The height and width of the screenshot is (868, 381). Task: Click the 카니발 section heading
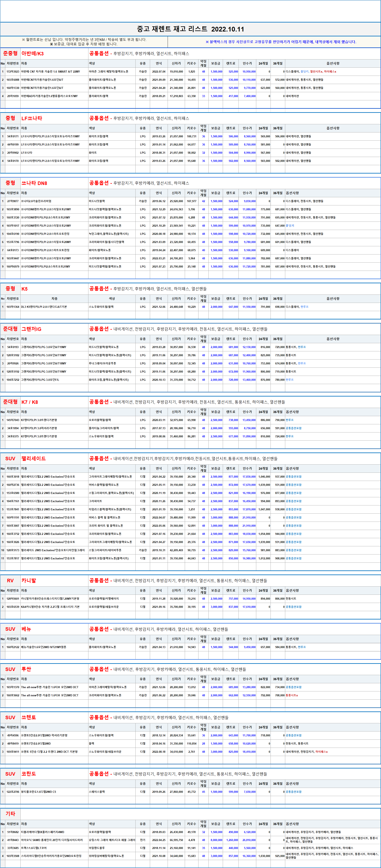pyautogui.click(x=29, y=581)
